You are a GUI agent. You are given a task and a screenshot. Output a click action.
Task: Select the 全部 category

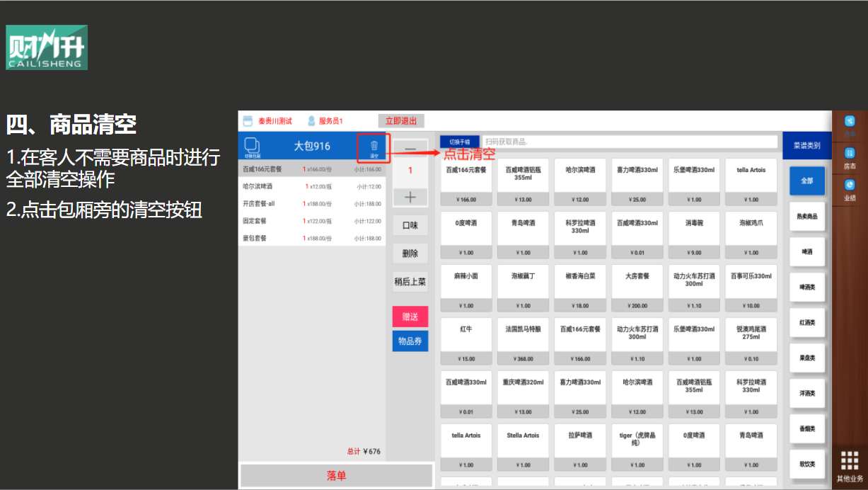[x=807, y=181]
